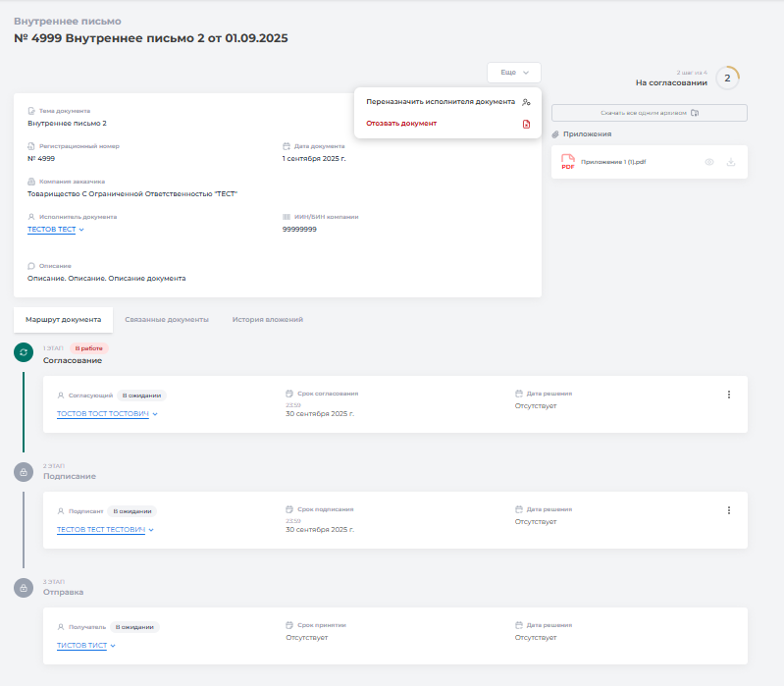The width and height of the screenshot is (784, 686).
Task: Click the green stage 1 status icon
Action: pyautogui.click(x=24, y=352)
